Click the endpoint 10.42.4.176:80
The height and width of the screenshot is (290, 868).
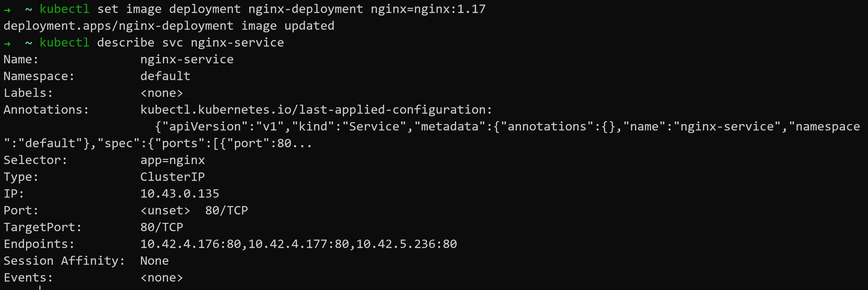pos(190,244)
